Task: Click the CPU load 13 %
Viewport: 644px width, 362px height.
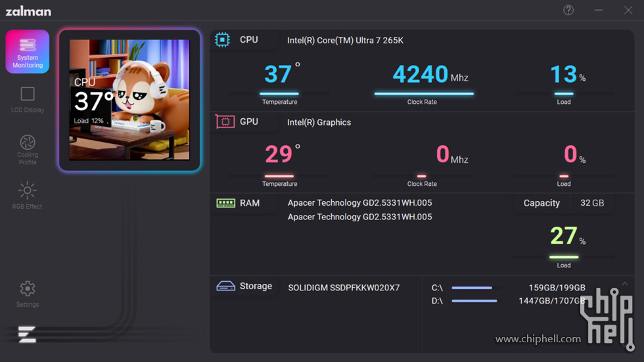Action: (568, 74)
